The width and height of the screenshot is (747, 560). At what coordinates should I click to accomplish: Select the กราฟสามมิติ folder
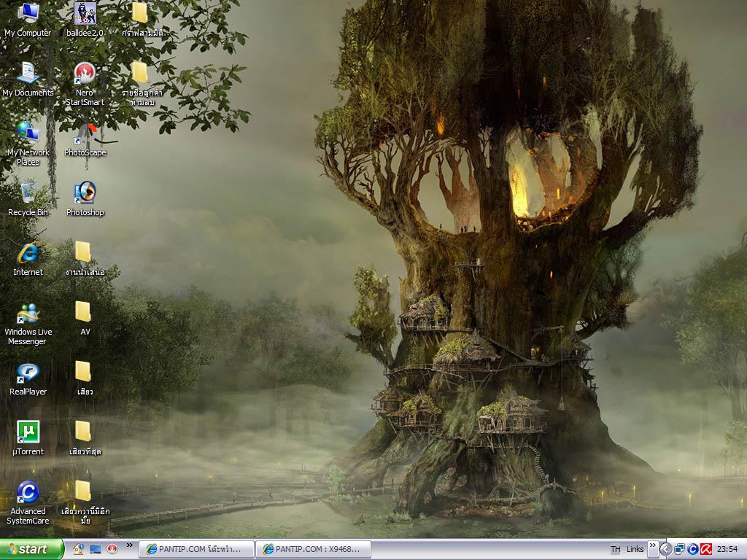[142, 20]
